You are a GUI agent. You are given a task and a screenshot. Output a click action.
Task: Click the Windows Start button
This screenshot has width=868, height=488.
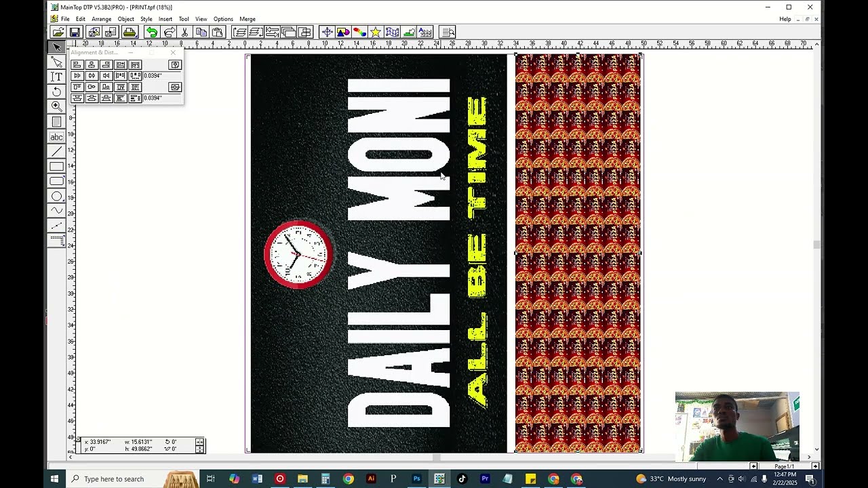[x=54, y=479]
